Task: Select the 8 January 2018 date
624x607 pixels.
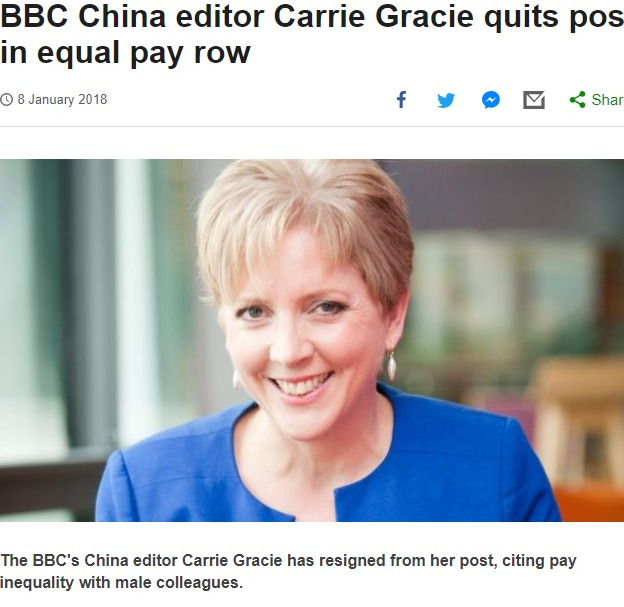Action: pyautogui.click(x=62, y=100)
